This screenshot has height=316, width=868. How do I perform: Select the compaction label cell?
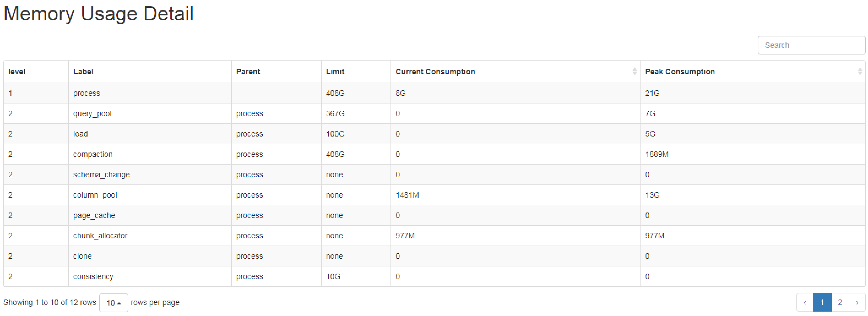93,154
